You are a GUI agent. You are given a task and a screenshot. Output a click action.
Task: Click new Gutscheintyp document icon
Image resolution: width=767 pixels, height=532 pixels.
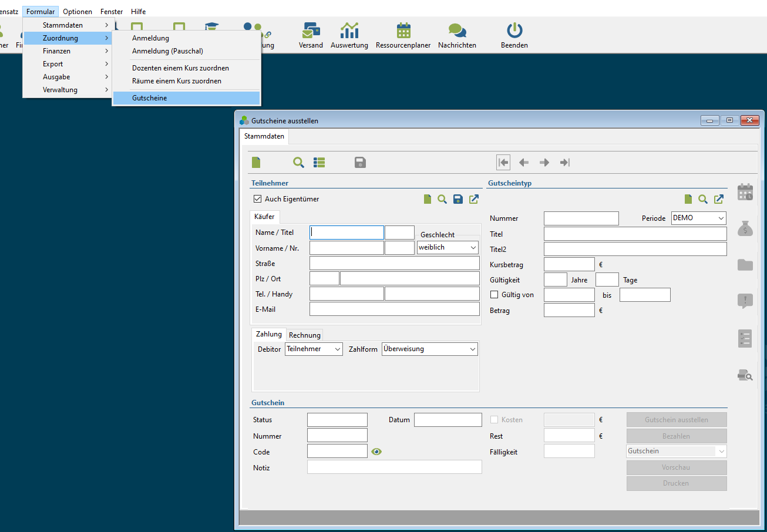(x=688, y=200)
